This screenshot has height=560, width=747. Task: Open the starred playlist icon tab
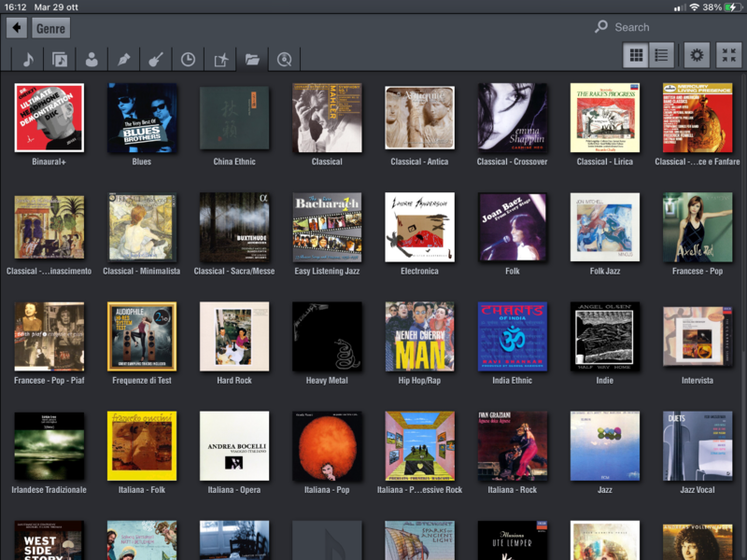coord(220,59)
